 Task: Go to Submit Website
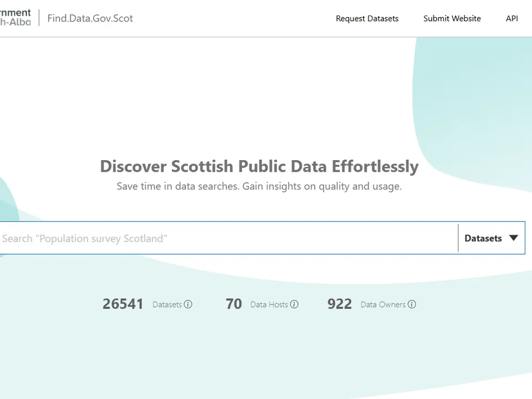(452, 18)
